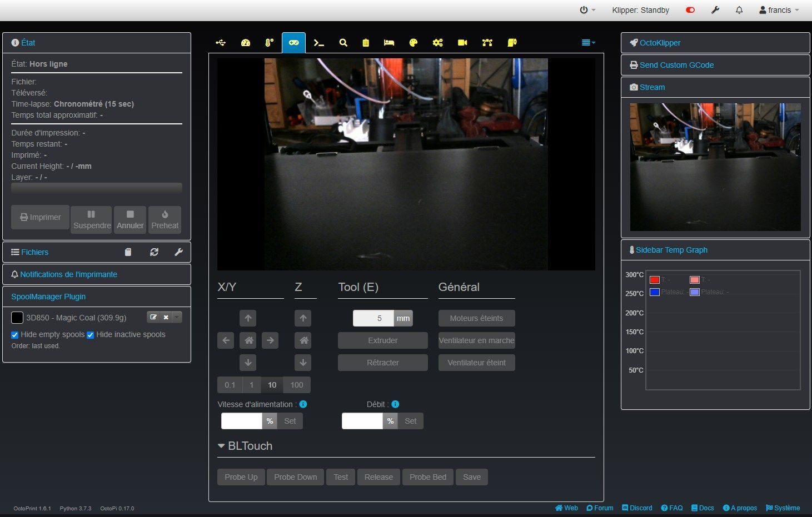The image size is (812, 517).
Task: Collapse the BLTouch section
Action: pyautogui.click(x=245, y=446)
